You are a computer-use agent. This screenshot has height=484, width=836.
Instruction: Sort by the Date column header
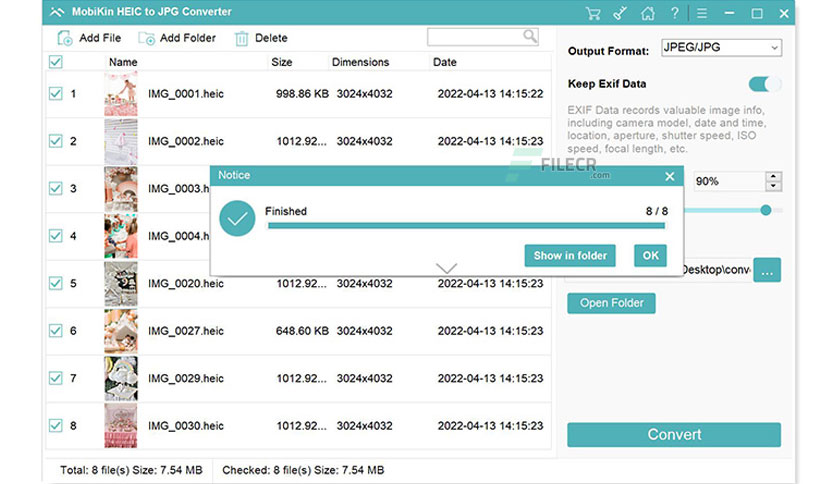tap(445, 62)
